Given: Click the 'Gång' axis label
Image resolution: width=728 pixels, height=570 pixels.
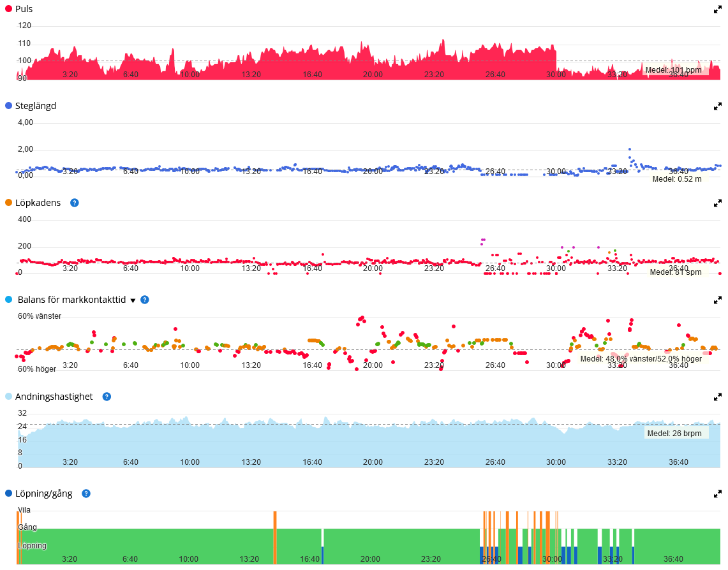Looking at the screenshot, I should [x=27, y=527].
